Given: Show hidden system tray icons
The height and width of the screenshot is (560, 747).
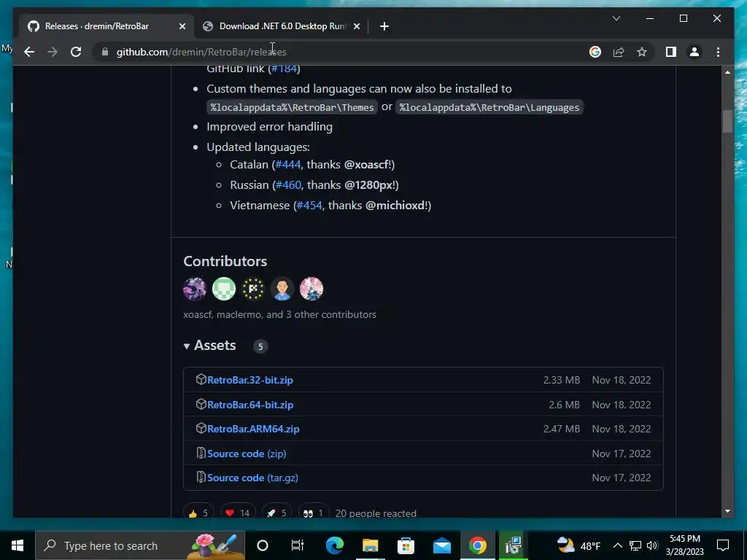Looking at the screenshot, I should coord(617,545).
